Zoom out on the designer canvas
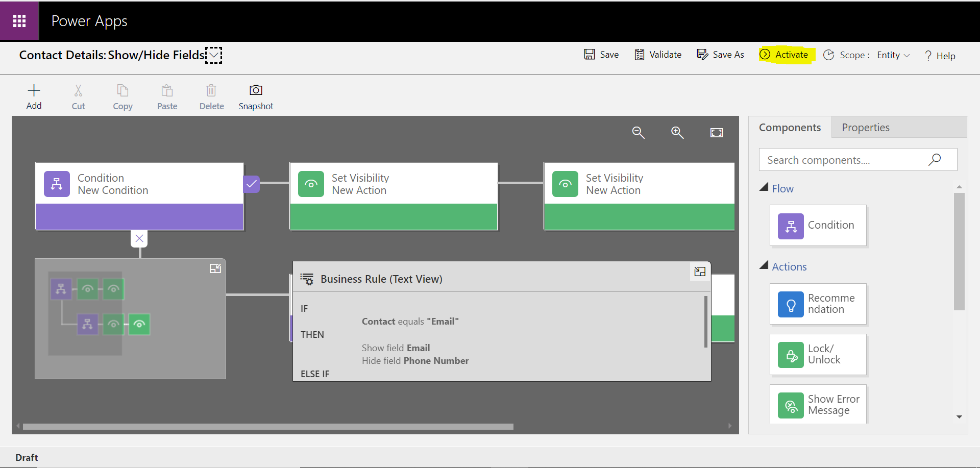 point(638,133)
